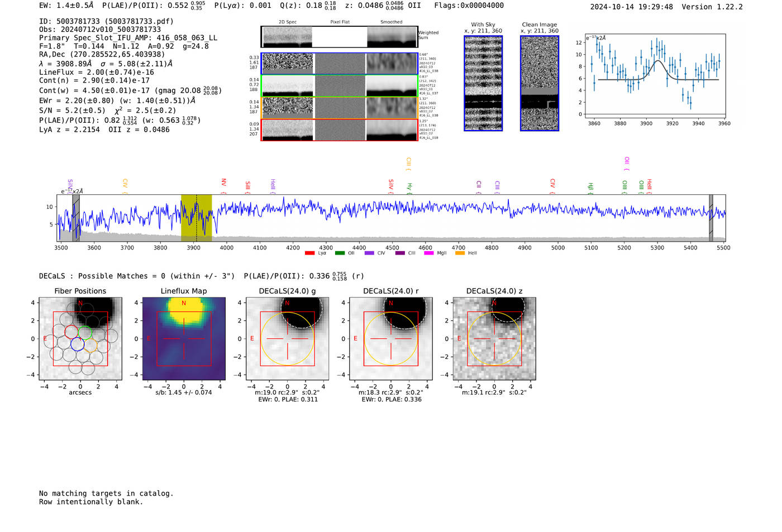Select the red NV line marker
The height and width of the screenshot is (532, 782).
pos(223,186)
